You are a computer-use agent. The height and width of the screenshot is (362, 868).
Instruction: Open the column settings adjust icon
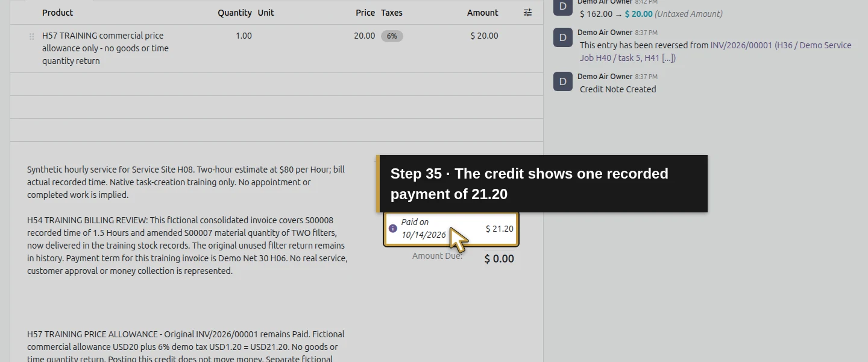(527, 13)
